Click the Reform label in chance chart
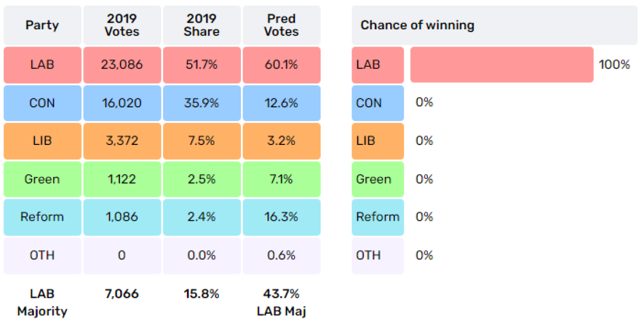Screen dimensions: 644x332 [378, 217]
